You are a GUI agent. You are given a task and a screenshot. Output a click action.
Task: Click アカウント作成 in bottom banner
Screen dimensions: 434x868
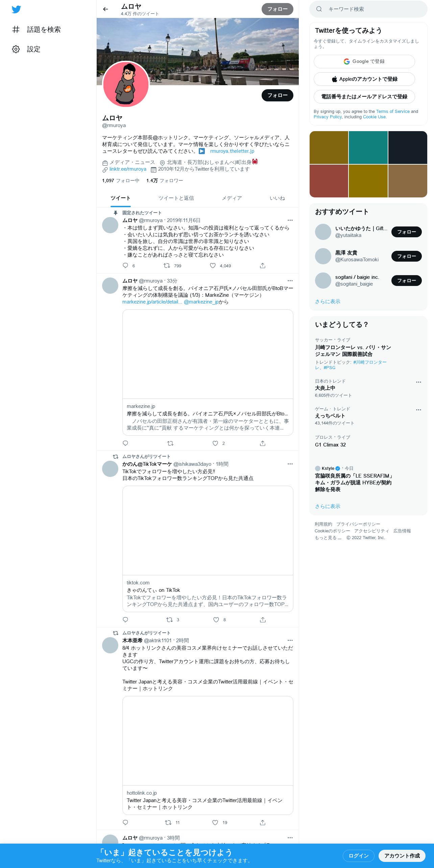click(x=402, y=855)
